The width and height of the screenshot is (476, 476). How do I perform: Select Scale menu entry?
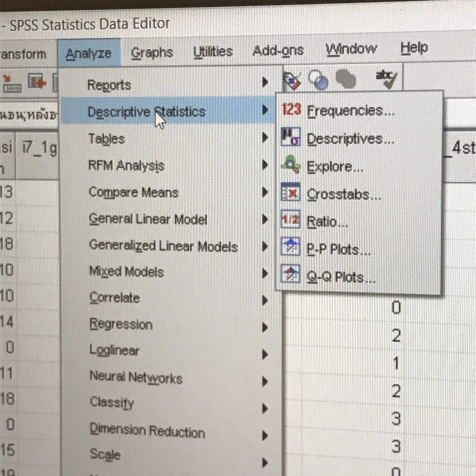[105, 455]
